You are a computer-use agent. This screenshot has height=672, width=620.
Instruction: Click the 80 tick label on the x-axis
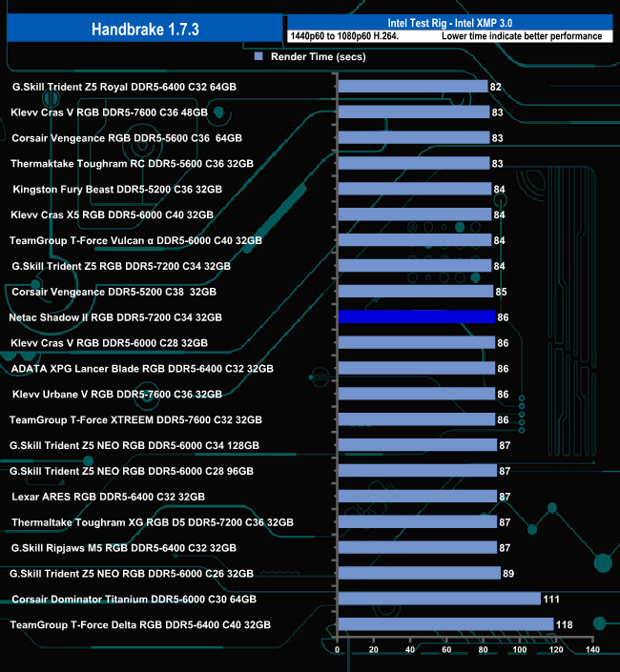click(x=484, y=650)
